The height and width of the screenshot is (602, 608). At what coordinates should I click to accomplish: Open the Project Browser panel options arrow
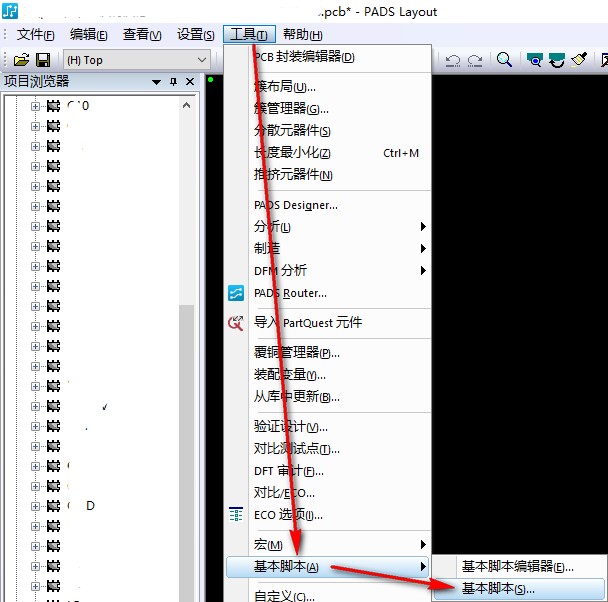coord(156,82)
